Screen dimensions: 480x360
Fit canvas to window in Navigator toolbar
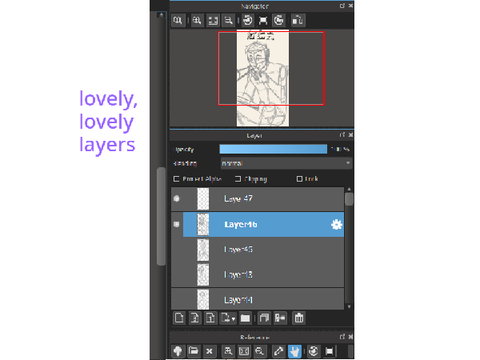pos(213,21)
